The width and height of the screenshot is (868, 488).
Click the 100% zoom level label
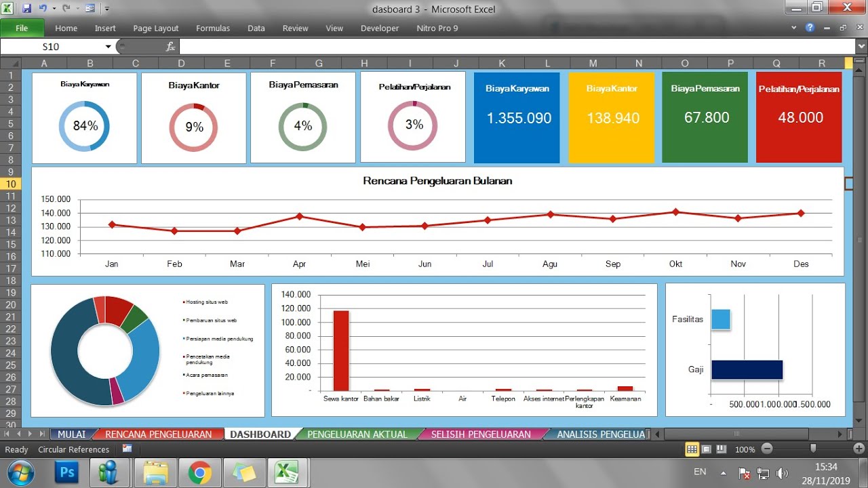(x=745, y=449)
